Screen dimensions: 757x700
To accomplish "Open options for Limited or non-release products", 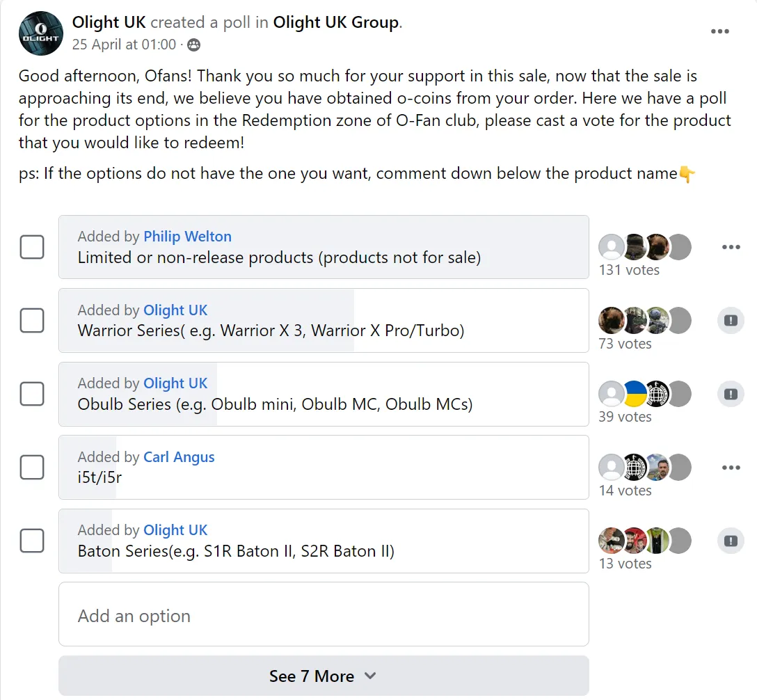I will [731, 247].
